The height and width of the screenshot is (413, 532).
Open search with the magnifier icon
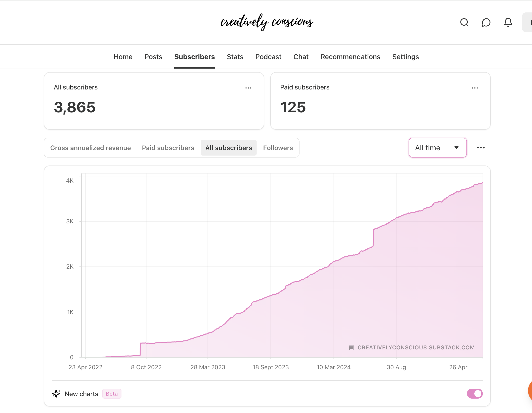coord(464,23)
